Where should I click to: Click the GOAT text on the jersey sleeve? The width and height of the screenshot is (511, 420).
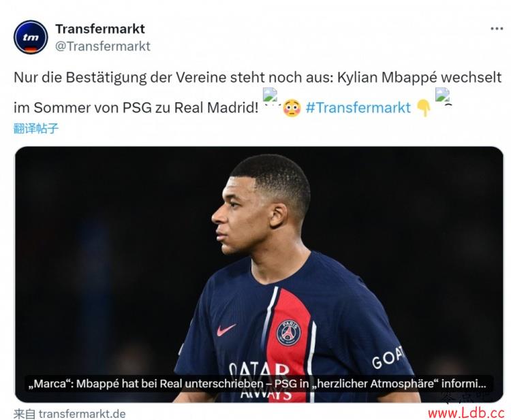tap(388, 357)
